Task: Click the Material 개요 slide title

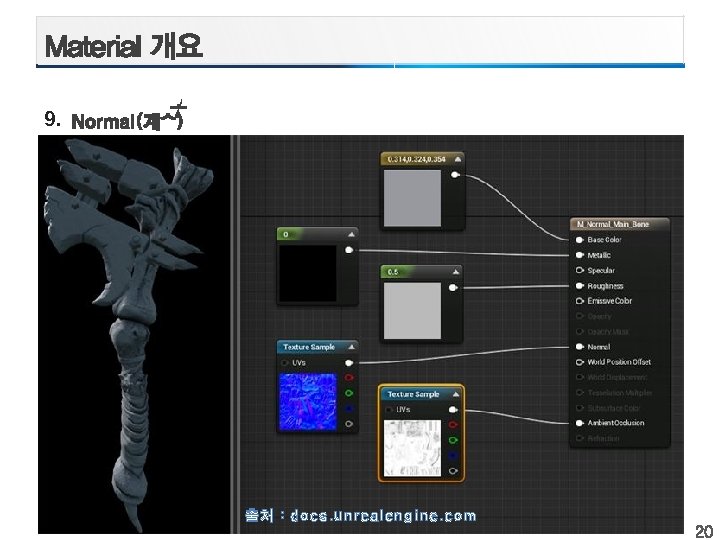Action: coord(124,46)
